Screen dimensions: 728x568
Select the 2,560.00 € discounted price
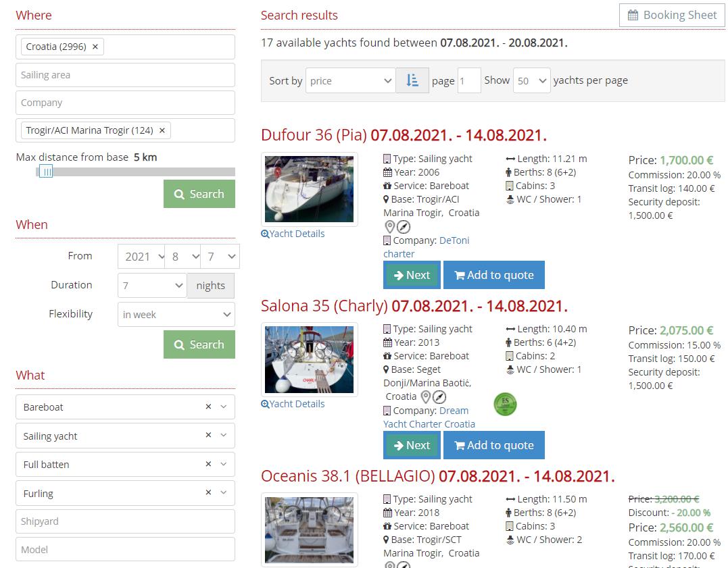[686, 528]
